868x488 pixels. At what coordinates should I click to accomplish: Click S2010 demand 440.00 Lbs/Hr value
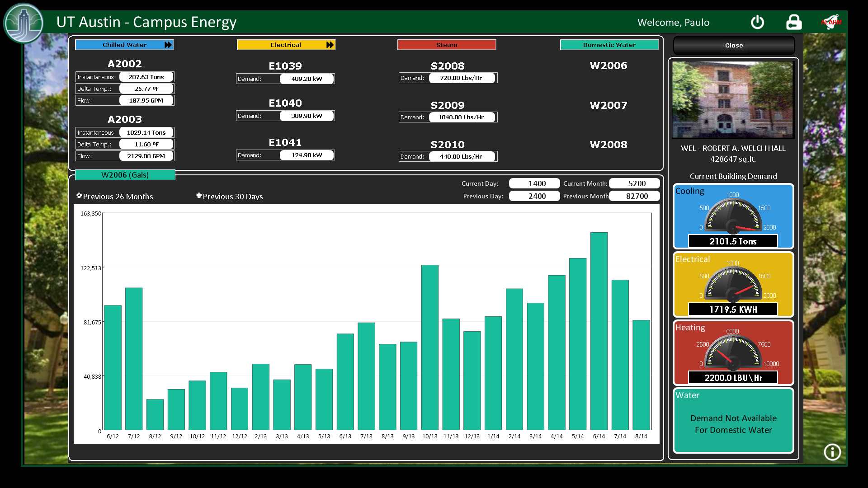click(x=462, y=156)
